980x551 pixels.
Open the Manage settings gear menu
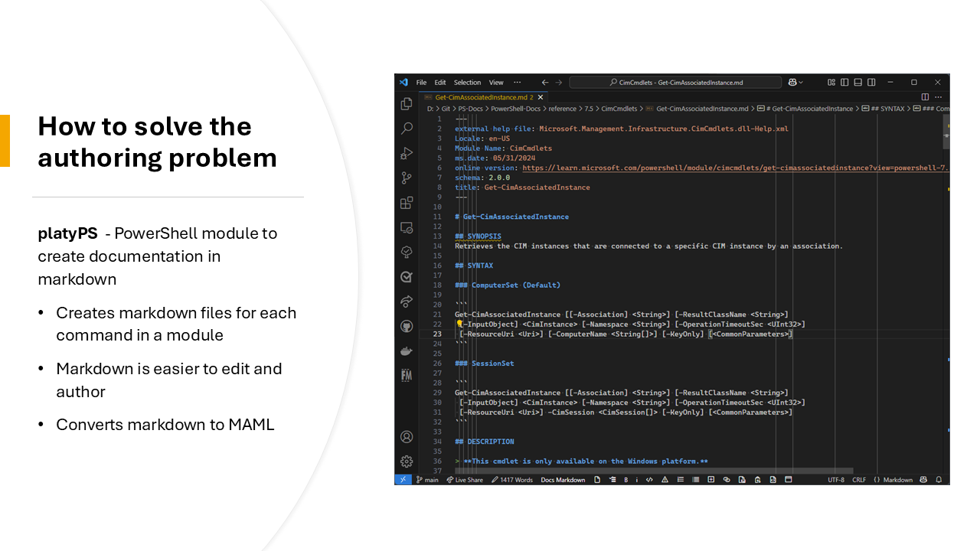pyautogui.click(x=406, y=461)
